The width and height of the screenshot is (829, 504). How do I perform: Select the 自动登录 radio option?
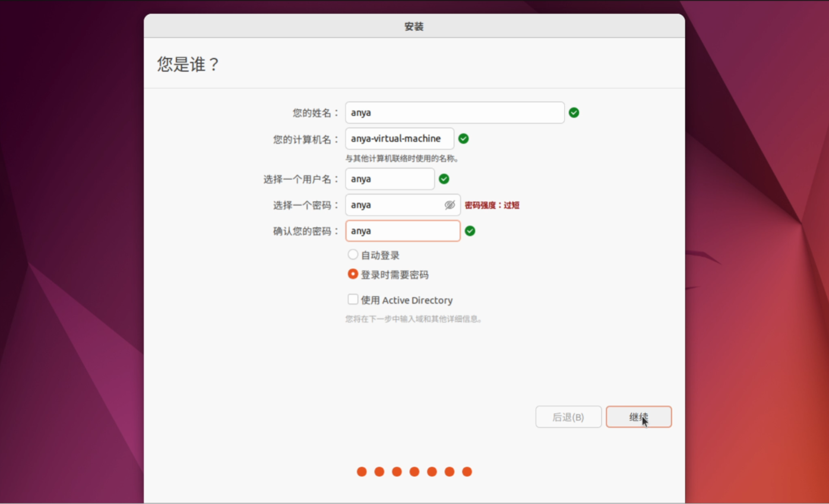click(x=353, y=255)
